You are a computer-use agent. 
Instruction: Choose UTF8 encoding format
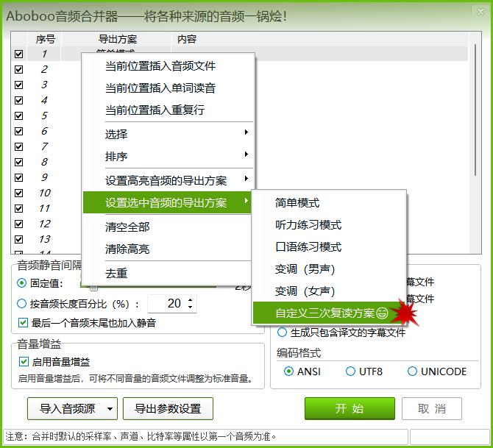pyautogui.click(x=350, y=371)
